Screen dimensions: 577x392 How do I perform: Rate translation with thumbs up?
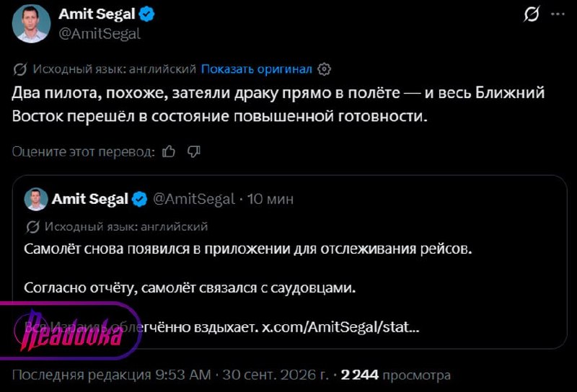pos(169,151)
